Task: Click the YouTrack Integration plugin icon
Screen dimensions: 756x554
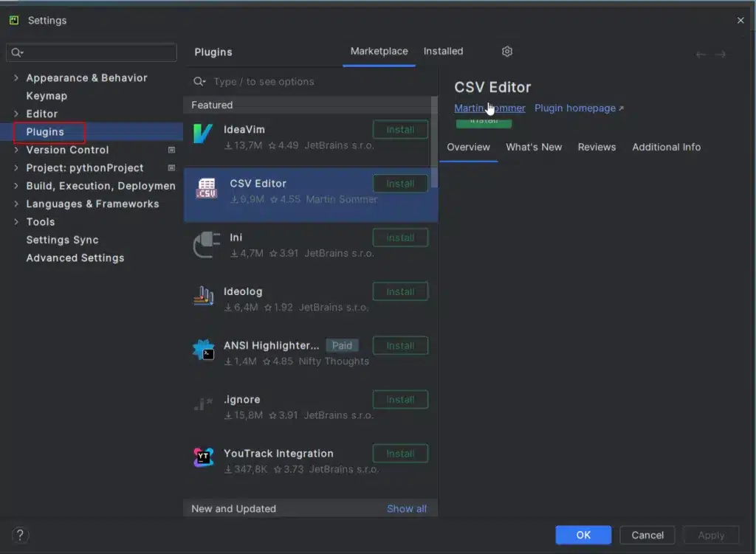Action: tap(203, 457)
